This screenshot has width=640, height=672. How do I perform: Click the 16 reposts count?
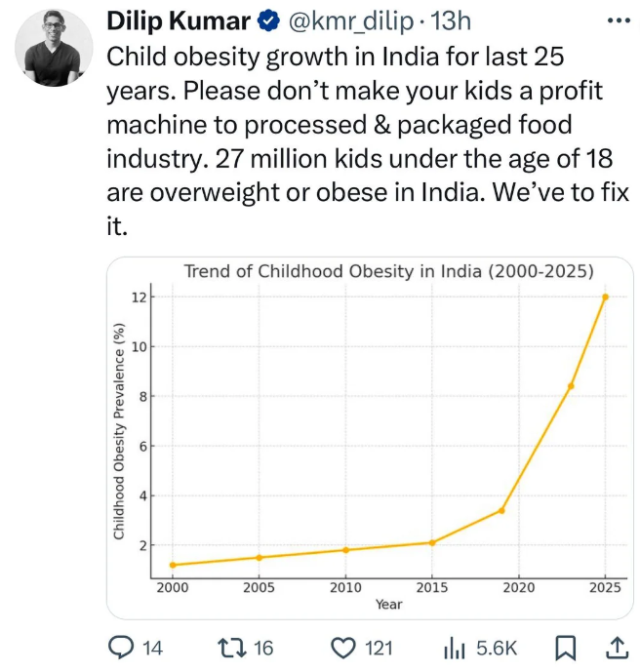263,648
